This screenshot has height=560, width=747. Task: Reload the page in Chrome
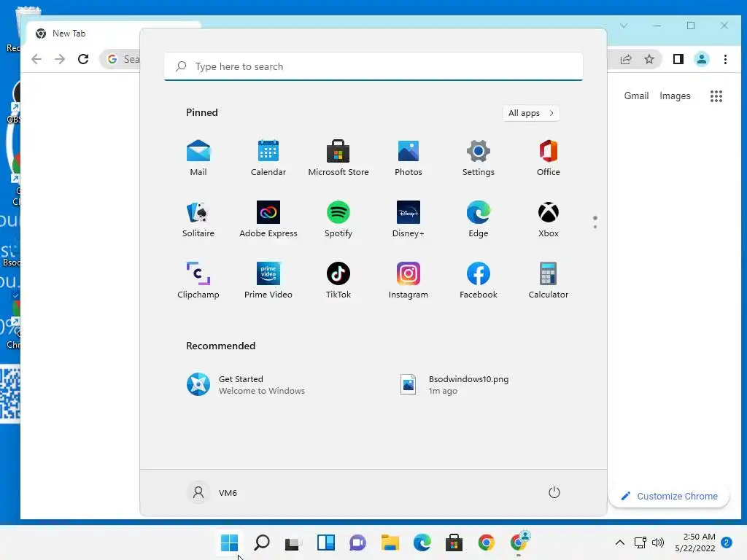[x=83, y=59]
